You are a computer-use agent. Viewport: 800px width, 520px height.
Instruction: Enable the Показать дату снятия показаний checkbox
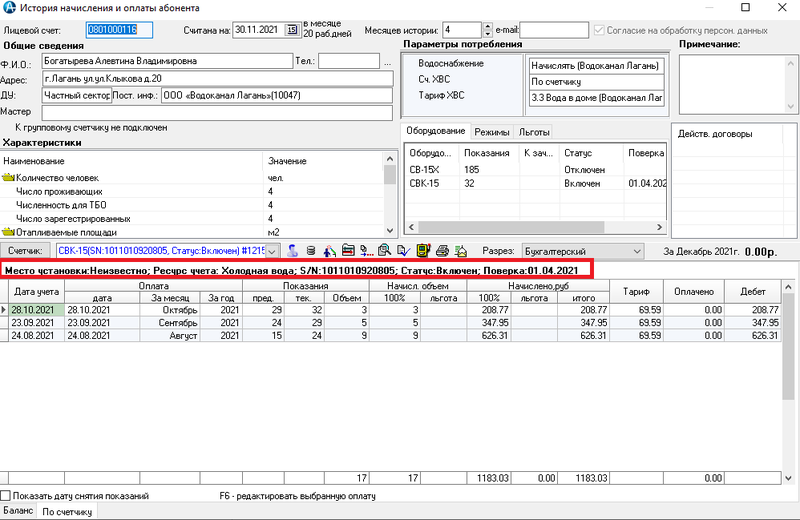[7, 495]
